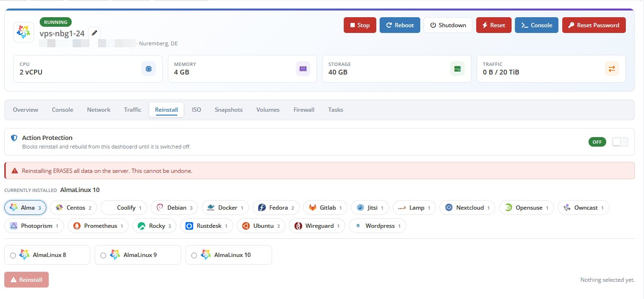The width and height of the screenshot is (644, 299).
Task: Switch to the Snapshots tab
Action: (229, 110)
